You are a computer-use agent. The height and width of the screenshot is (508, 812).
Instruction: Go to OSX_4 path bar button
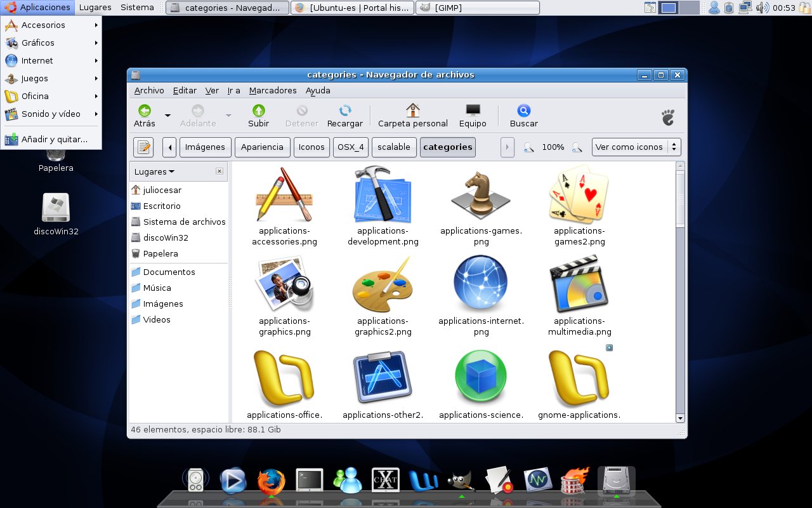point(351,147)
